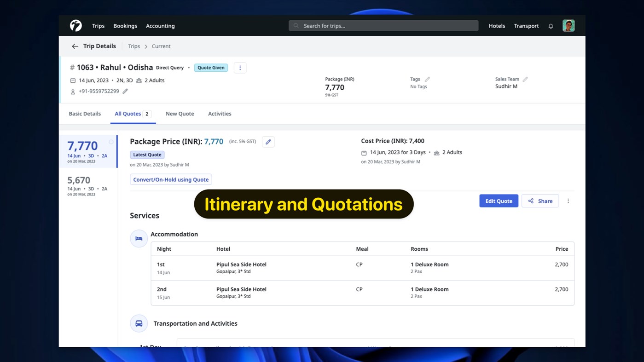Go to Hotels section
This screenshot has height=362, width=644.
[x=497, y=26]
